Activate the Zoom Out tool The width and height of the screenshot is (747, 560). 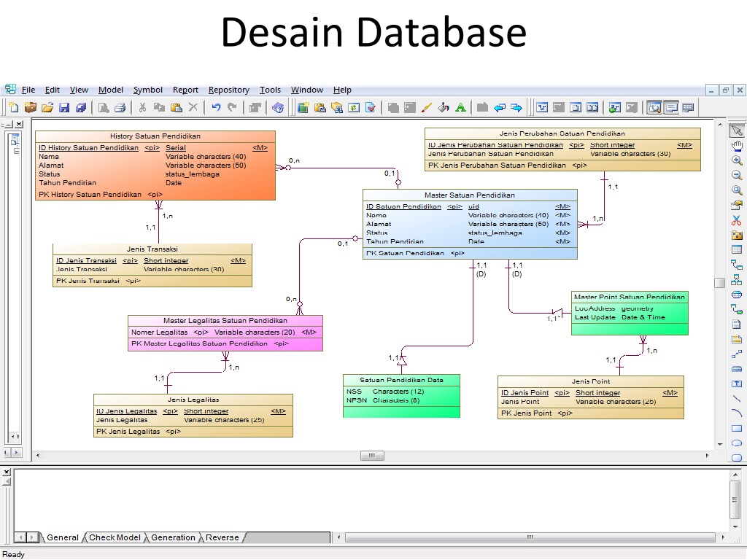(737, 173)
